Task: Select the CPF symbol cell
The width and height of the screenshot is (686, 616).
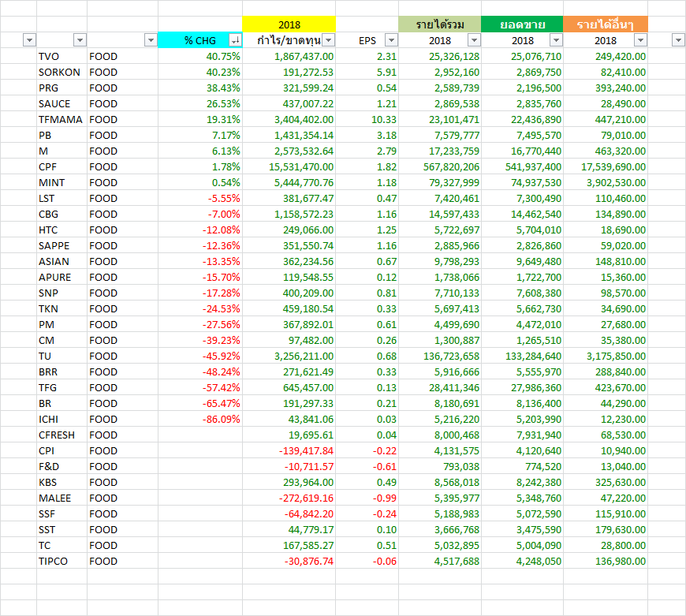Action: pos(62,166)
